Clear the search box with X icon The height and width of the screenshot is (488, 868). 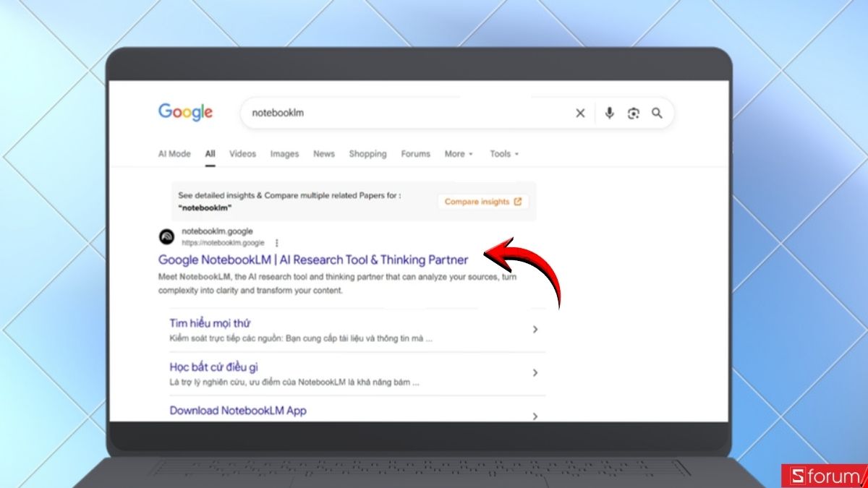coord(580,114)
